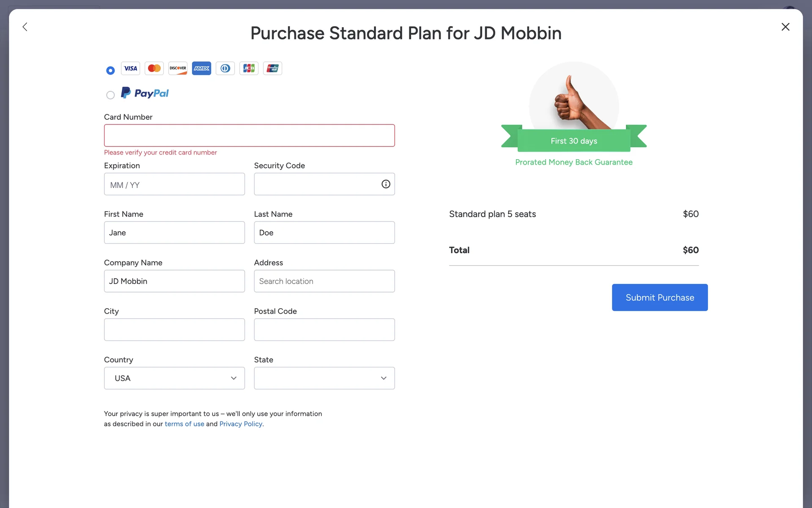Click the Mastercard logo icon

pyautogui.click(x=154, y=68)
